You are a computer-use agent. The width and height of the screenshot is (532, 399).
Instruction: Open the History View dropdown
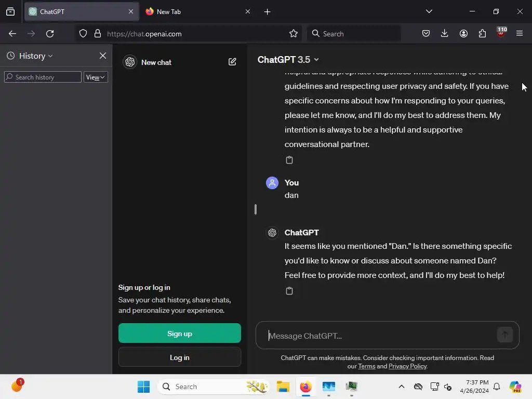click(x=96, y=77)
